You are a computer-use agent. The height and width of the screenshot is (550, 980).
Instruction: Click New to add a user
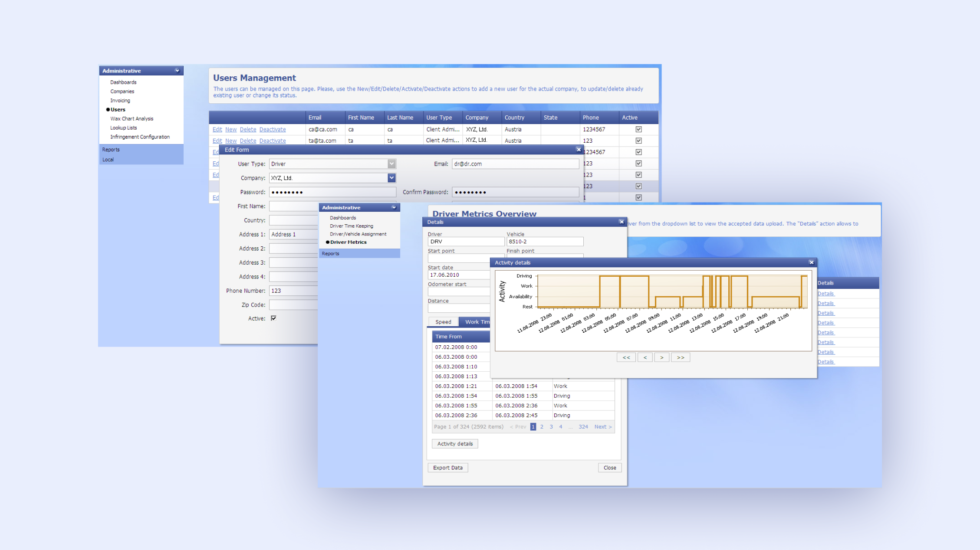pos(230,129)
